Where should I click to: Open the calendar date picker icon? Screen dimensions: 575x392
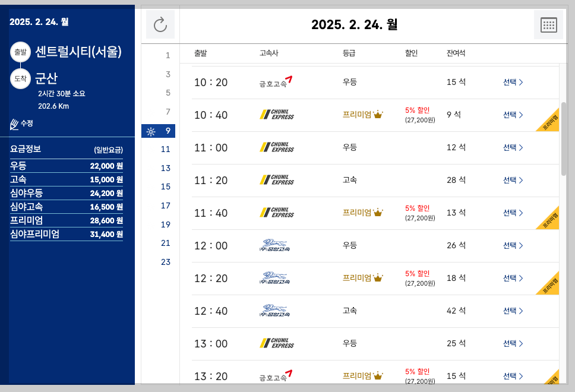[x=548, y=24]
